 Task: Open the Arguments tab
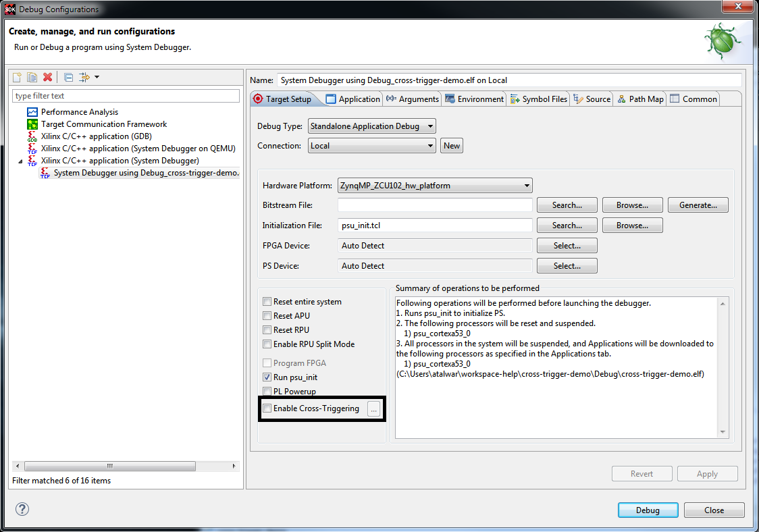coord(413,99)
